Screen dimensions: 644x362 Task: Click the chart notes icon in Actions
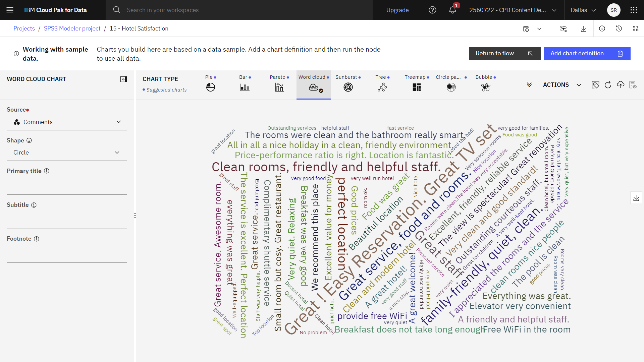pyautogui.click(x=633, y=85)
